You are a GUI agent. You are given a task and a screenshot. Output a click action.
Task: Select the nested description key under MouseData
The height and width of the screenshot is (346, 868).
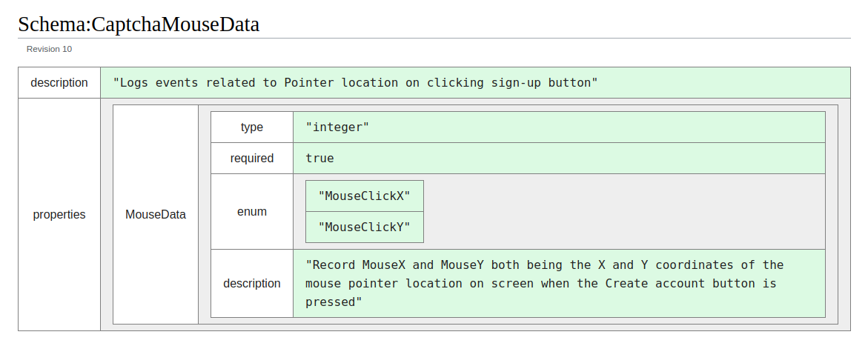pyautogui.click(x=252, y=284)
